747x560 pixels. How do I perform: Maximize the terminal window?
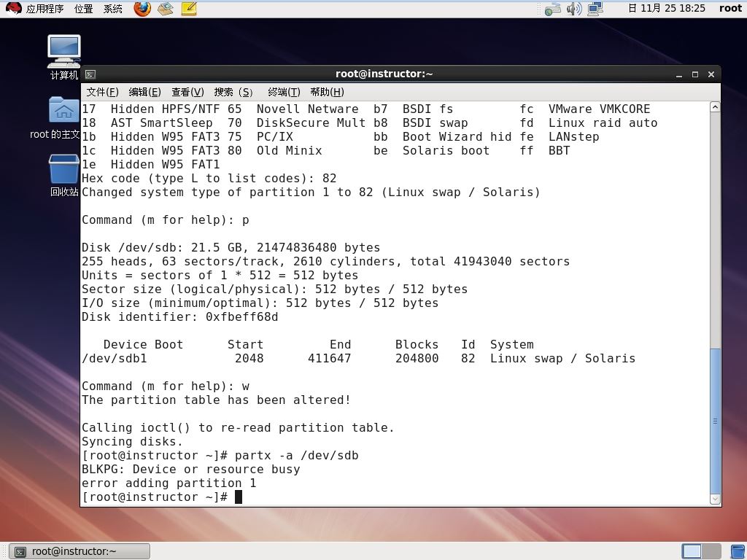click(x=695, y=75)
